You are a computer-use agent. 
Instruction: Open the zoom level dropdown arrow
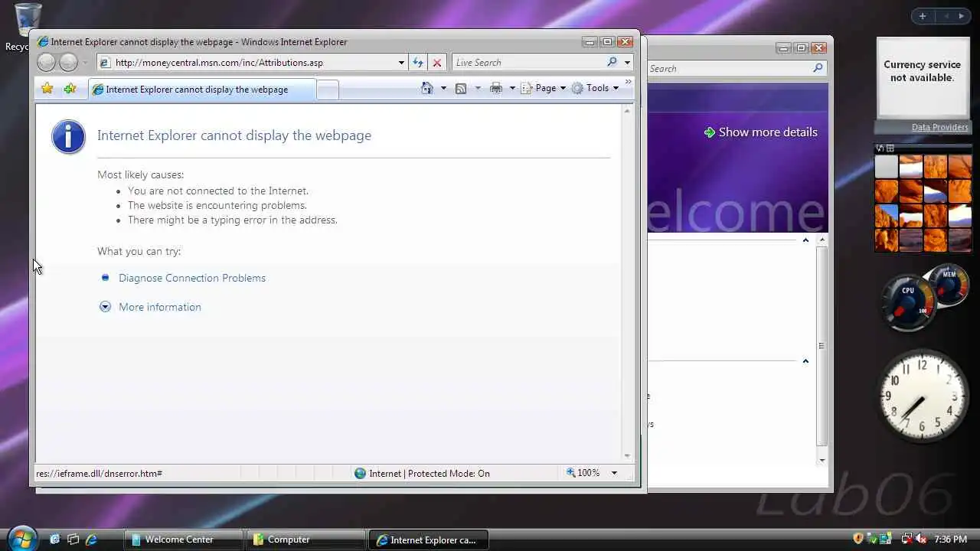613,473
